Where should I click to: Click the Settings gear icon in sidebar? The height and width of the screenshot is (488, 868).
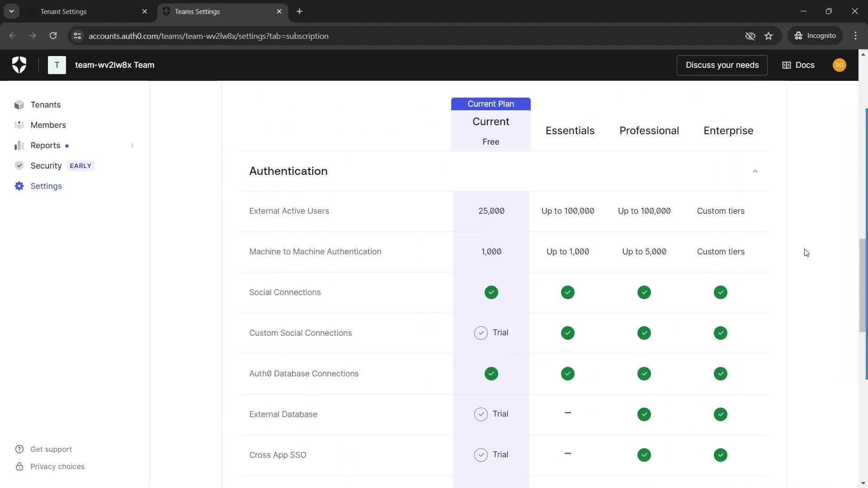pyautogui.click(x=19, y=186)
